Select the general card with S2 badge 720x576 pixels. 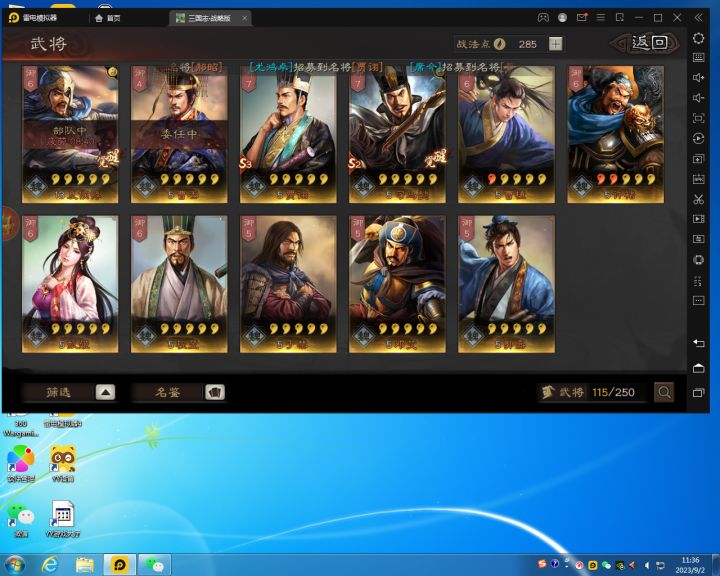click(397, 135)
